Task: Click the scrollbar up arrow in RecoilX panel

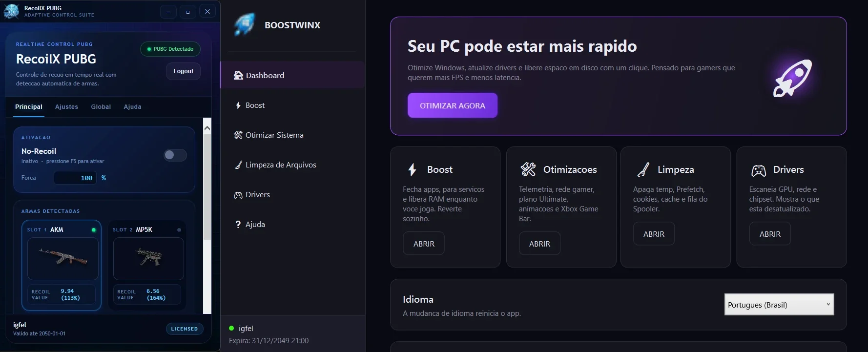Action: [207, 128]
